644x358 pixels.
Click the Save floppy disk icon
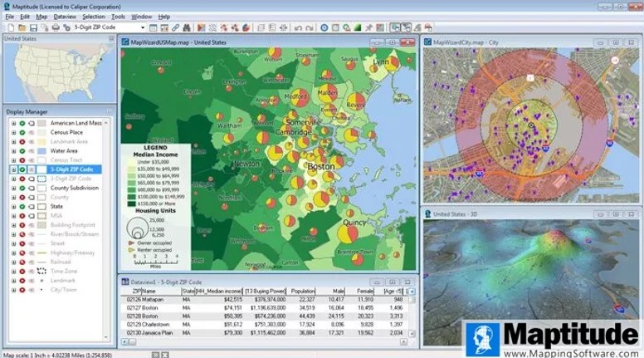(33, 27)
